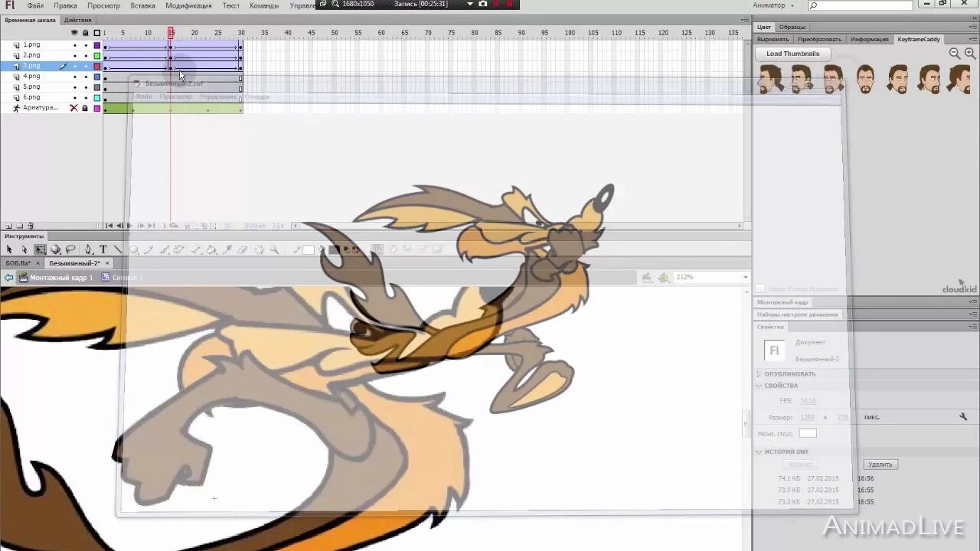This screenshot has width=980, height=551.
Task: Zoom out KeyframeCaddy thumbnails
Action: click(955, 54)
